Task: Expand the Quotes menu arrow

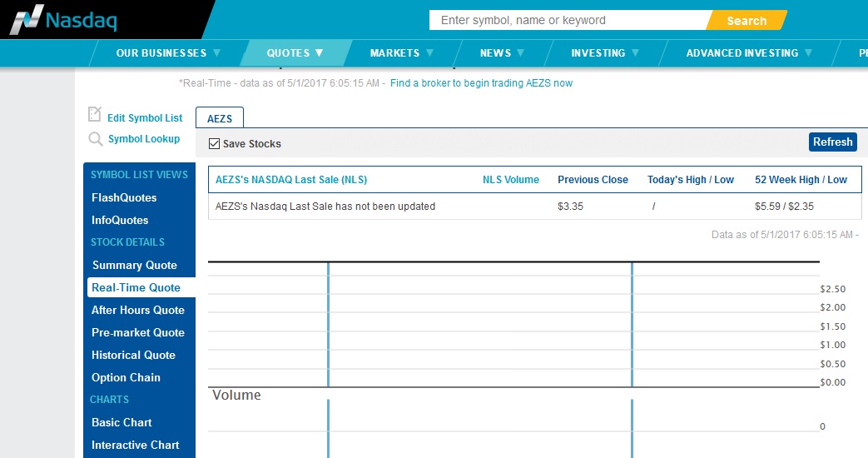Action: pyautogui.click(x=319, y=52)
